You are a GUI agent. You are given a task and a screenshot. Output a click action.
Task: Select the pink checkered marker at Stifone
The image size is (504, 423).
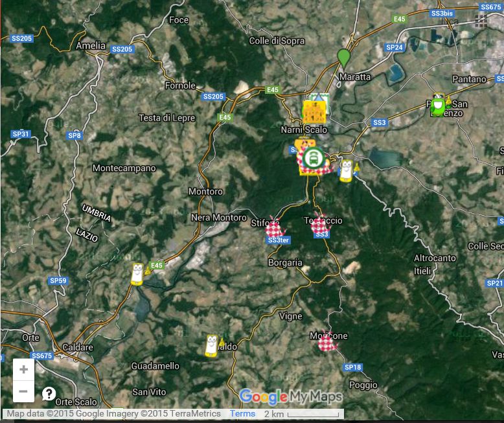click(274, 227)
